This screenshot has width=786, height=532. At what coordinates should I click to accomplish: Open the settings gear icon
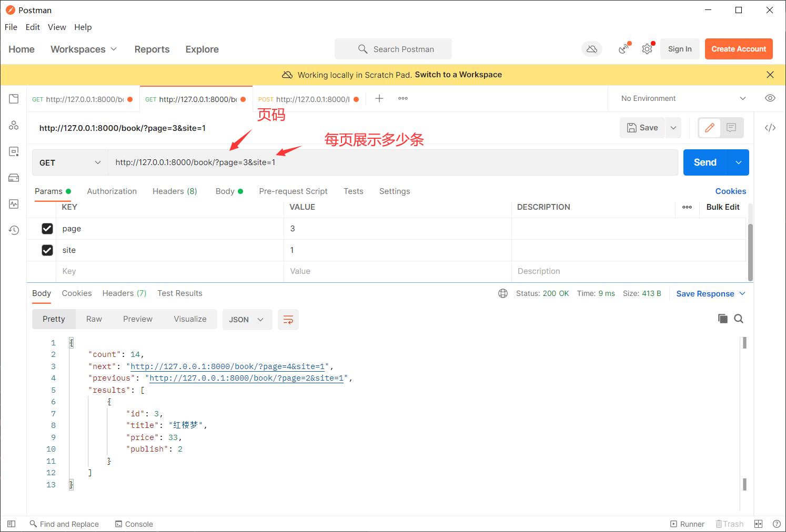(647, 49)
